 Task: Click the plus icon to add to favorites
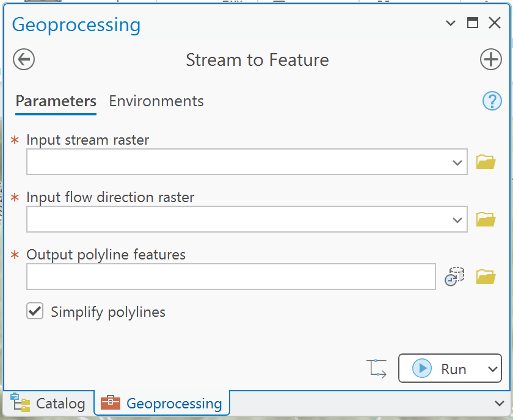(491, 60)
